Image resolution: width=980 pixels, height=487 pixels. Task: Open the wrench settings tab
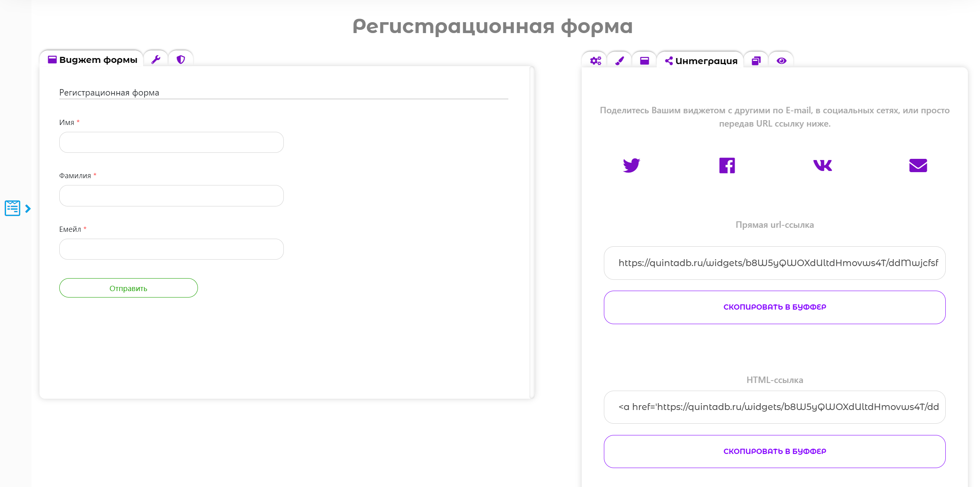tap(156, 60)
